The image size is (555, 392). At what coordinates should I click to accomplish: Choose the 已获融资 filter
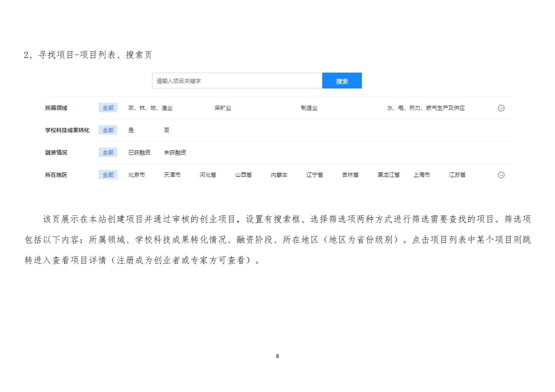pyautogui.click(x=139, y=153)
